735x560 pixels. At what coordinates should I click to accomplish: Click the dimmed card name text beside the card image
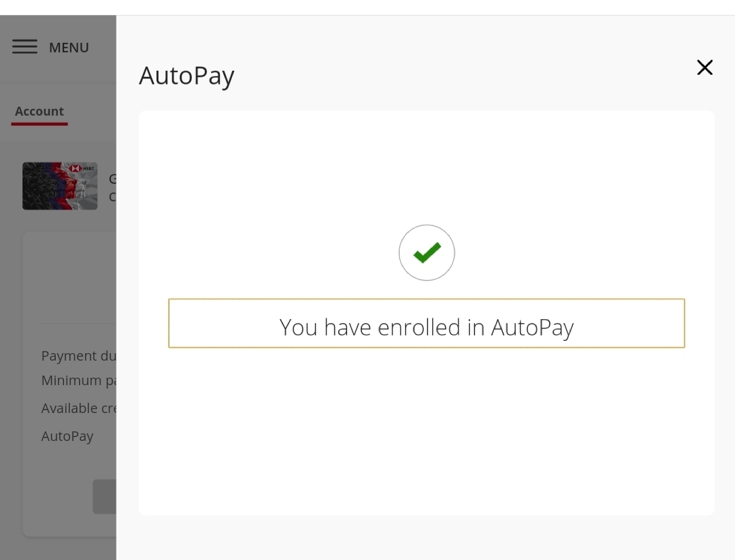[x=112, y=188]
